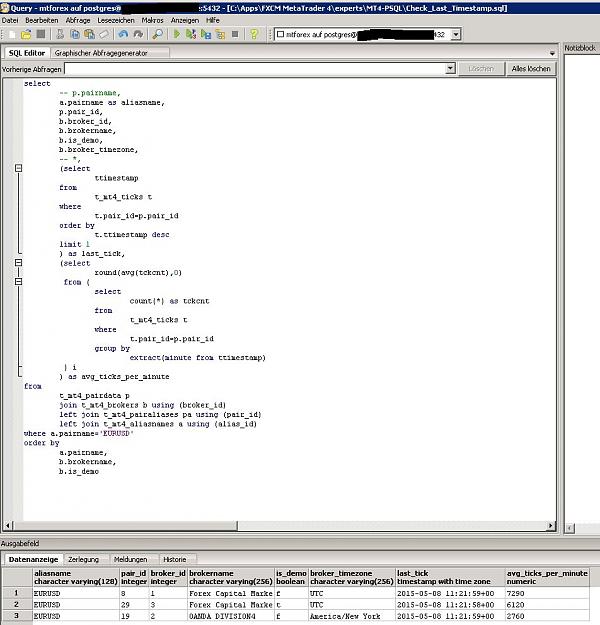Select result row number 1 header
This screenshot has height=625, width=600.
tap(16, 593)
